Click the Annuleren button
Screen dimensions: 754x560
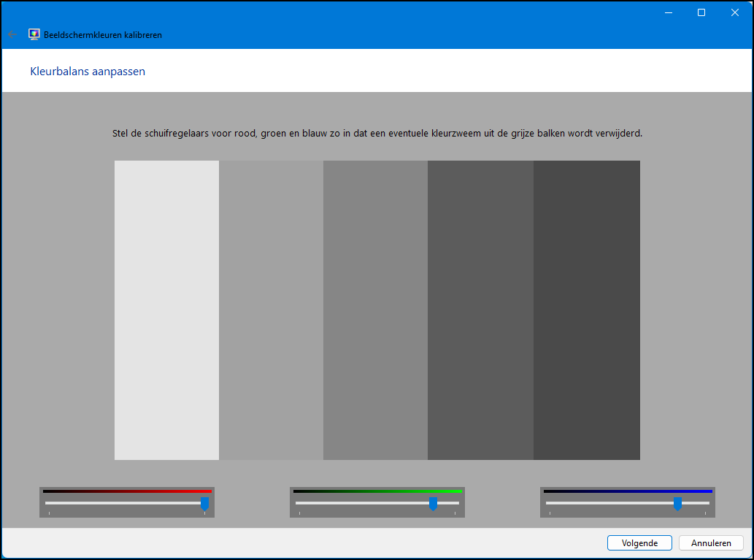[711, 542]
